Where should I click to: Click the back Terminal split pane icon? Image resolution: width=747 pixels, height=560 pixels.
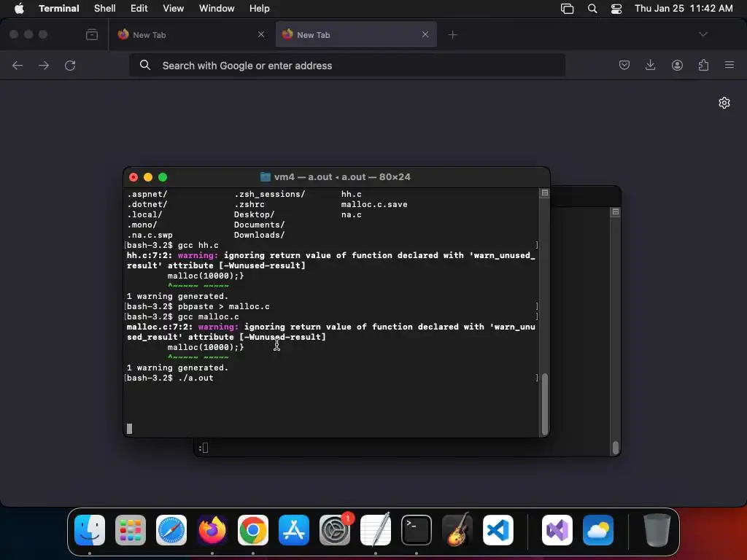(616, 211)
